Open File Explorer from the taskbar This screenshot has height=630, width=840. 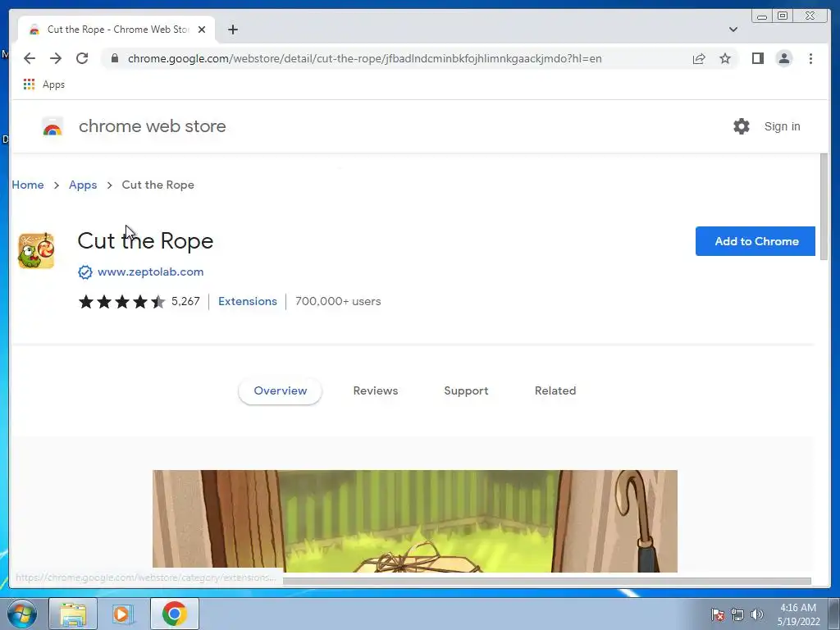pos(73,614)
